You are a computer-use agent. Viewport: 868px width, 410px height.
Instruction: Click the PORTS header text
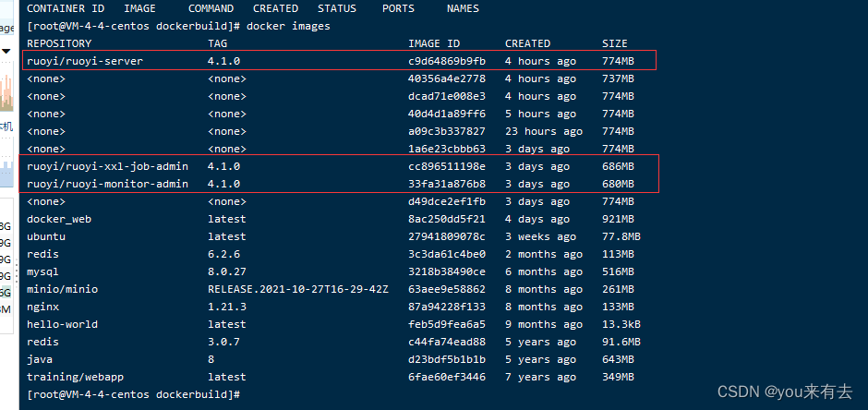click(x=398, y=8)
